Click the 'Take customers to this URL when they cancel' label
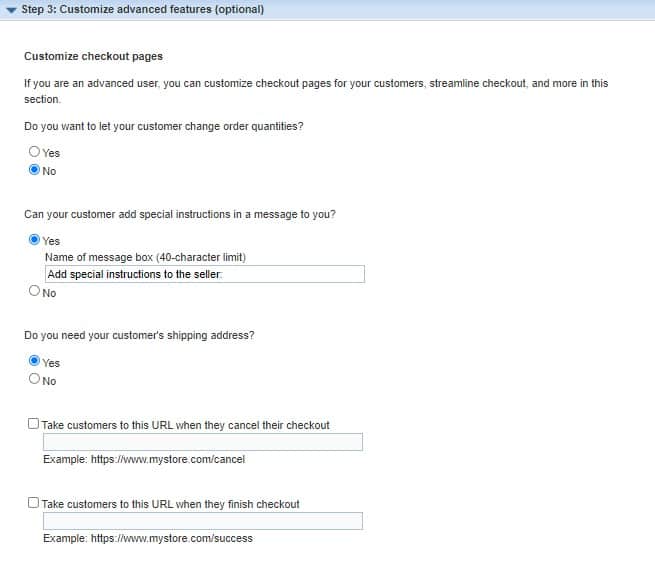This screenshot has height=561, width=655. point(185,425)
